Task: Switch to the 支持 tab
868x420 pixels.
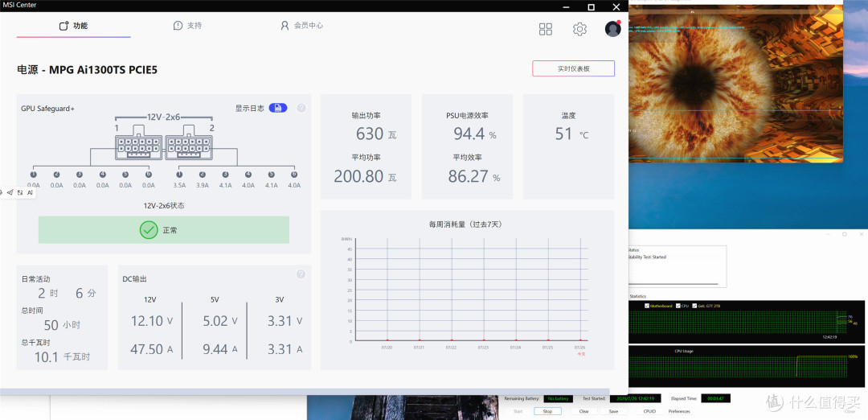Action: pos(187,26)
